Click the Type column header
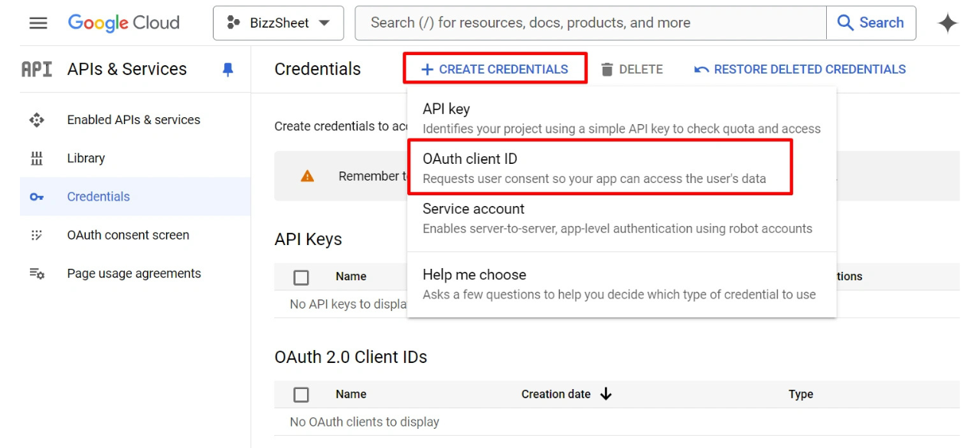 pyautogui.click(x=801, y=394)
